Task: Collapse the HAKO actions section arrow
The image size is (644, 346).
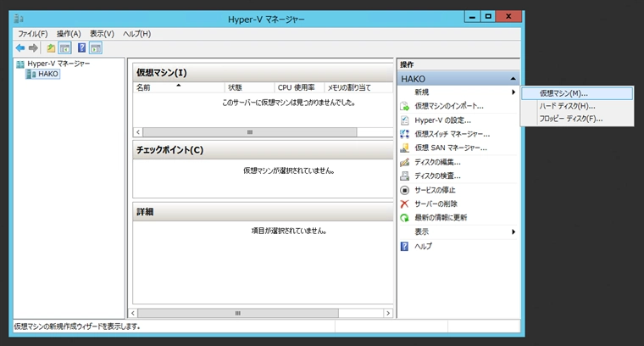Action: click(x=513, y=79)
